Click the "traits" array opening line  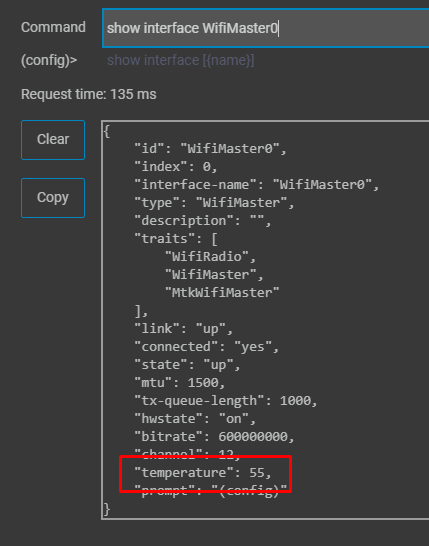click(x=176, y=239)
